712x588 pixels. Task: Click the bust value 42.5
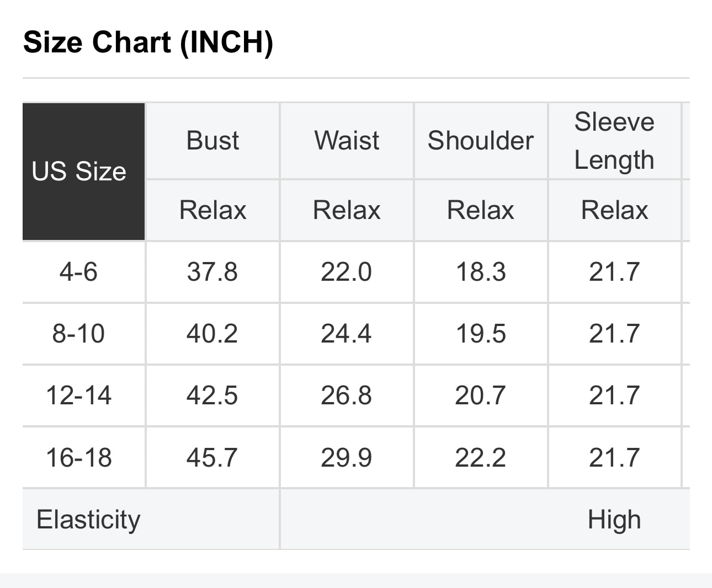212,395
